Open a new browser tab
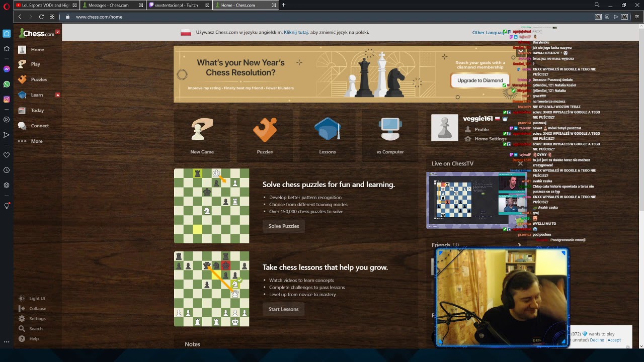 point(283,5)
